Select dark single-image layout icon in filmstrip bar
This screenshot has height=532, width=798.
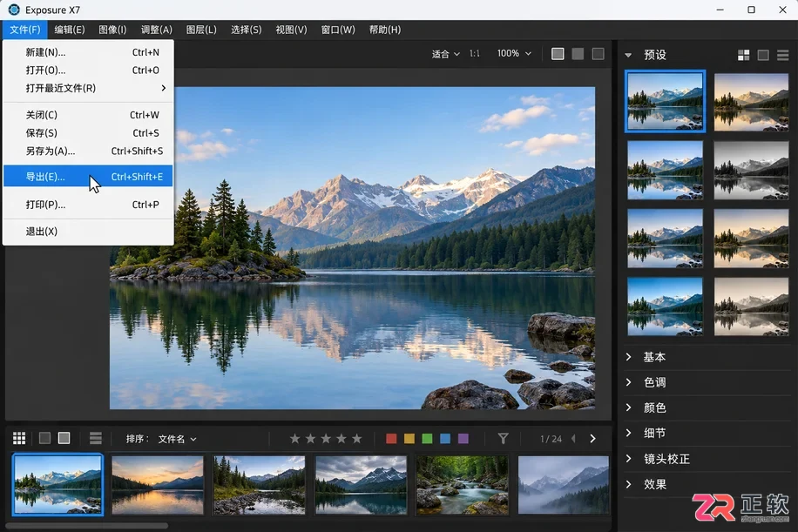pos(44,438)
